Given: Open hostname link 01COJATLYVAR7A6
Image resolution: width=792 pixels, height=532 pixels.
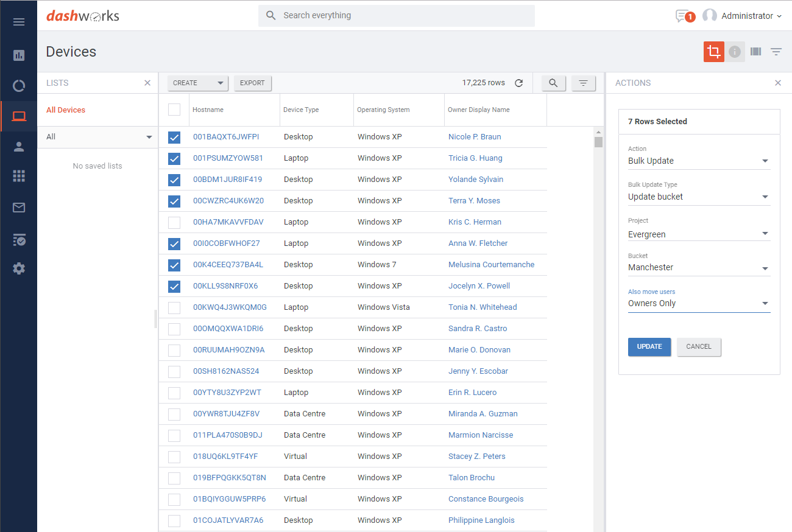Looking at the screenshot, I should point(228,520).
